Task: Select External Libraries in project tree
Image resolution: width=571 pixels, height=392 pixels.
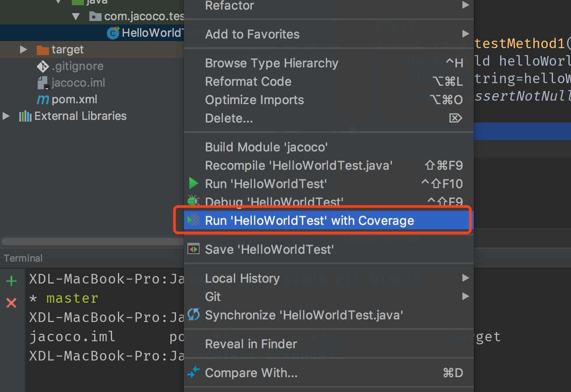Action: click(81, 116)
